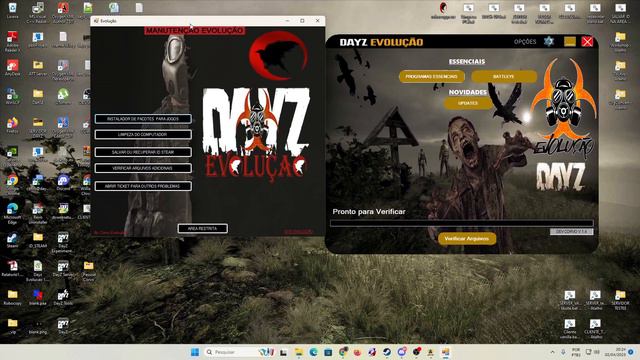Screen dimensions: 640x360
Task: Open the blank.psa desktop file
Action: click(x=38, y=298)
